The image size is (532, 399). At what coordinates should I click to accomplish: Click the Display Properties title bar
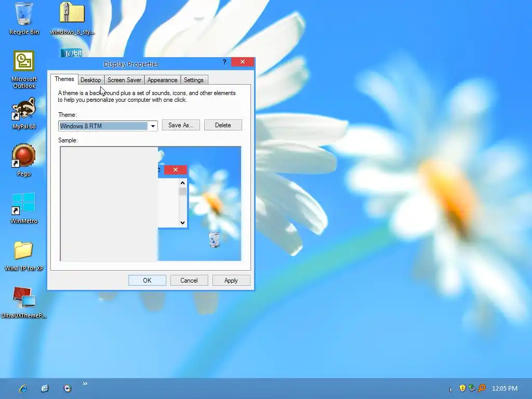coord(131,64)
